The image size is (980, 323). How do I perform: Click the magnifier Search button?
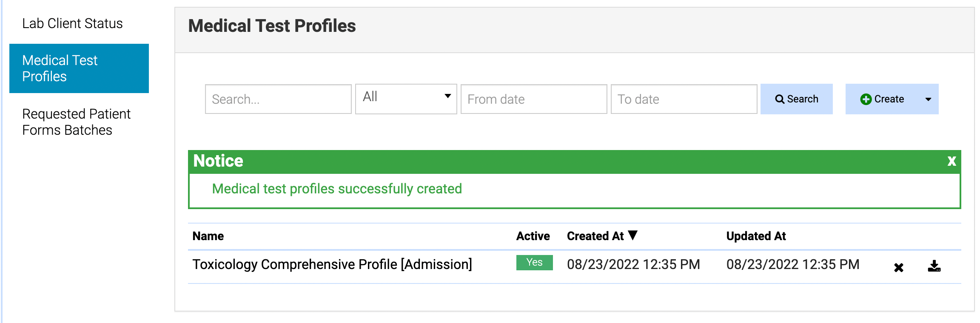(x=796, y=99)
